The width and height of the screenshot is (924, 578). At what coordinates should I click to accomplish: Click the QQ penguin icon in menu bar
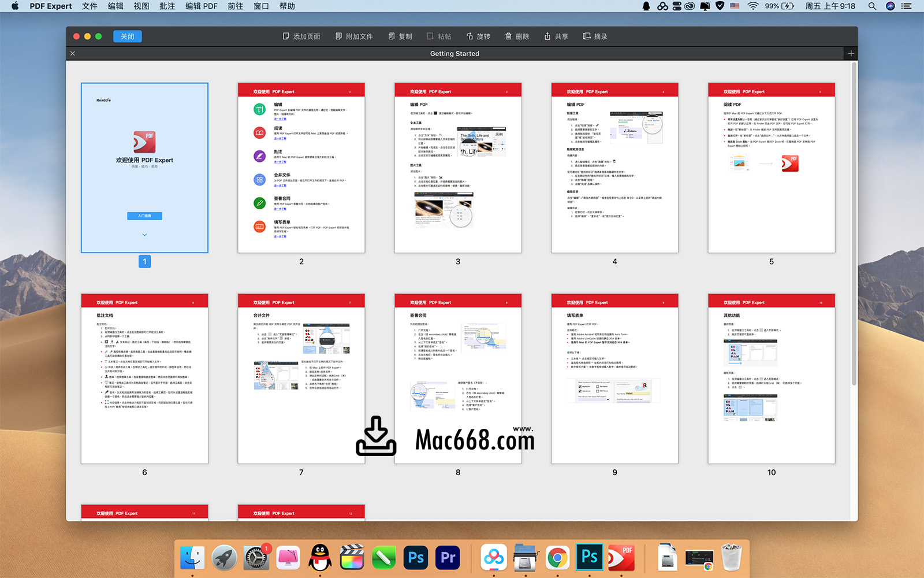click(646, 6)
